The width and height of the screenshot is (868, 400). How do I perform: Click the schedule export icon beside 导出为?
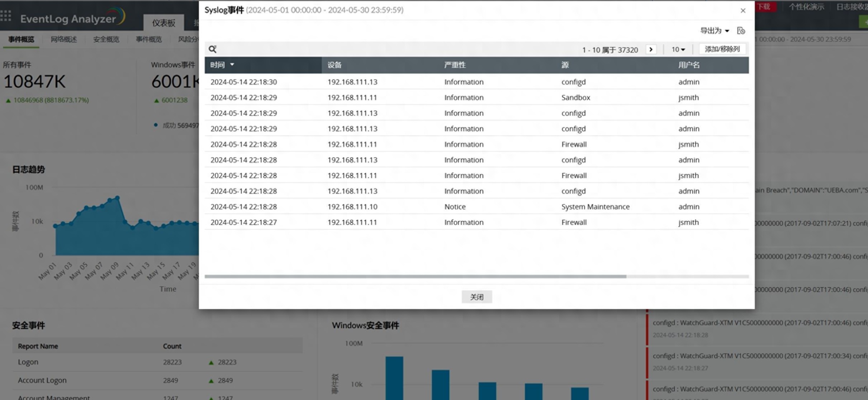tap(741, 31)
